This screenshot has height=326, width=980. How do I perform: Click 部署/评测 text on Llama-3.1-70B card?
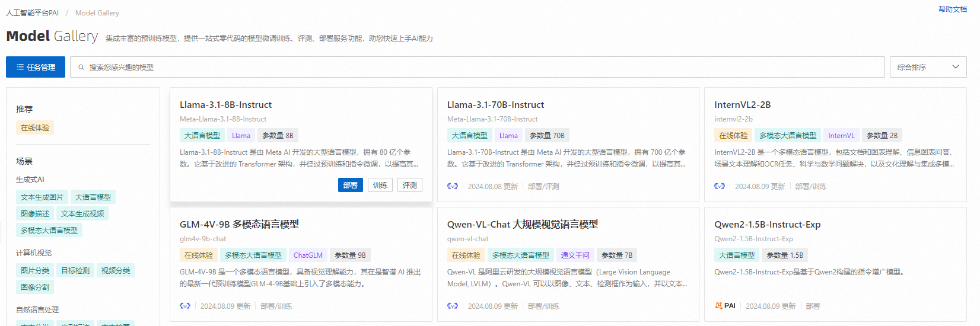pyautogui.click(x=543, y=186)
